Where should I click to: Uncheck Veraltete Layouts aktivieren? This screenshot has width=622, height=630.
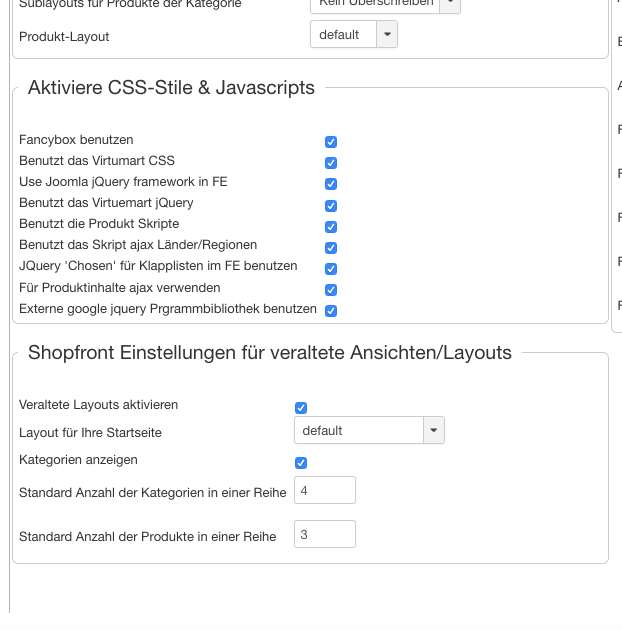tap(301, 407)
